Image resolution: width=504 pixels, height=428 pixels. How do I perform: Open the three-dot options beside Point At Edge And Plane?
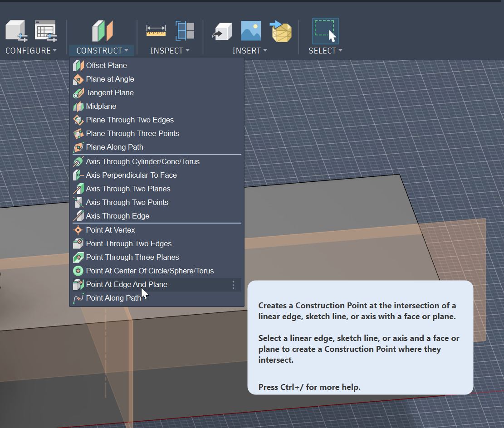(x=233, y=284)
